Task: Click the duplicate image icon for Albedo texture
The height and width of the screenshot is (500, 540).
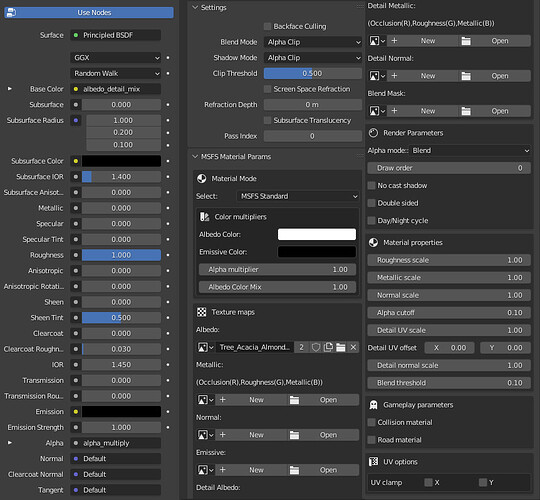Action: pos(328,347)
